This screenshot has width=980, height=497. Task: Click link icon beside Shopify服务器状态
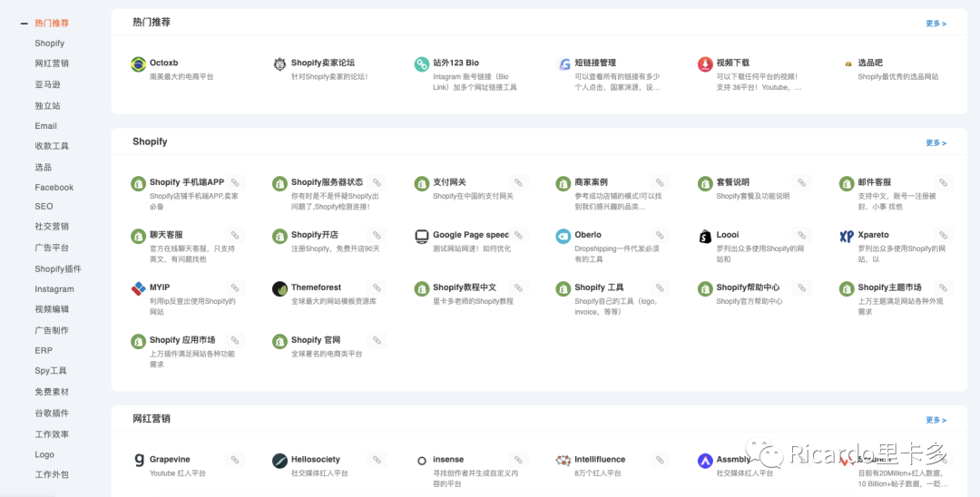[377, 183]
